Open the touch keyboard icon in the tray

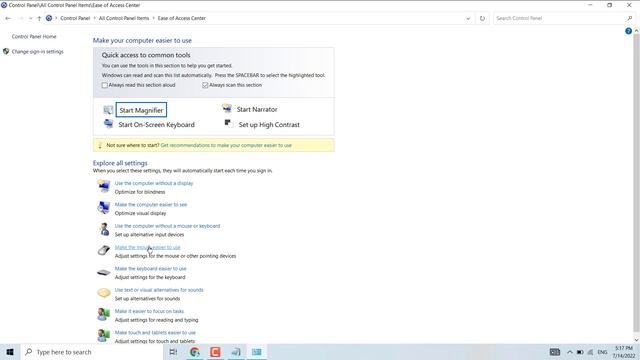555,352
